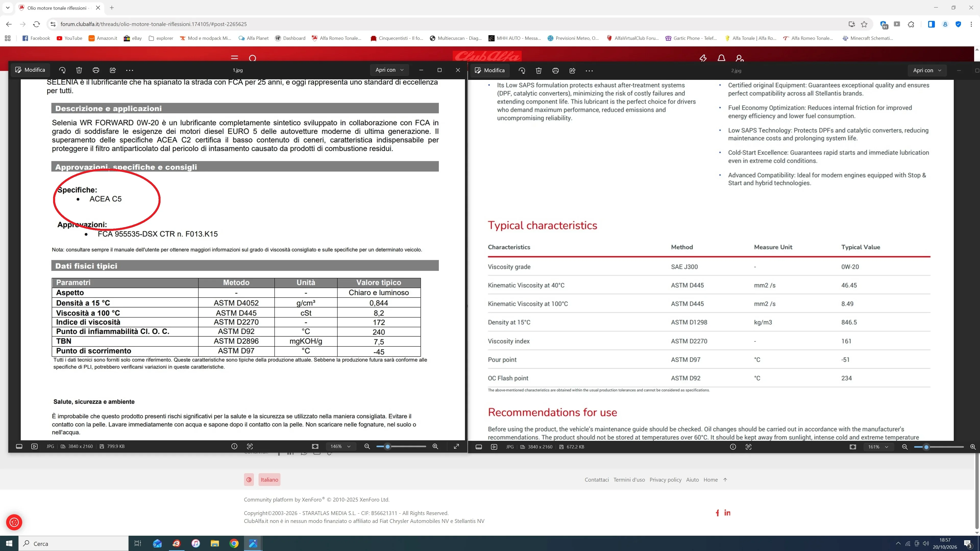Open 'Apri con' dropdown in 2.jpg viewer
Viewport: 980px width, 551px height.
927,70
